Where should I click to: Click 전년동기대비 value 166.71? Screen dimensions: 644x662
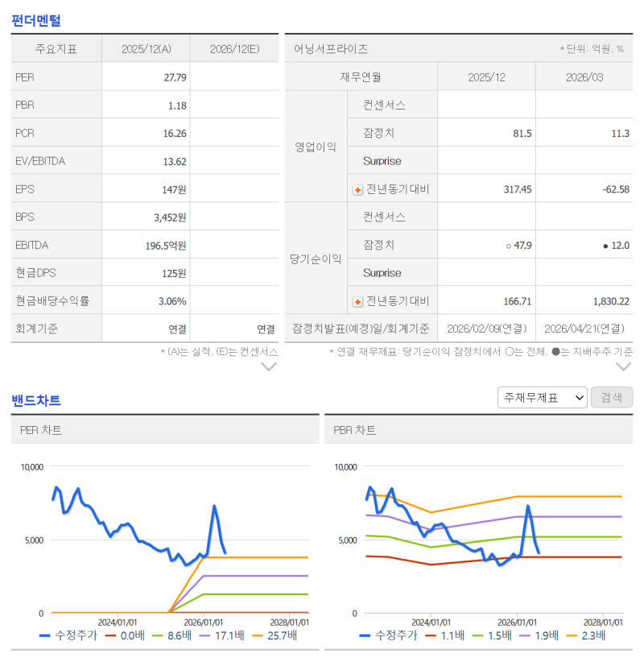click(518, 301)
